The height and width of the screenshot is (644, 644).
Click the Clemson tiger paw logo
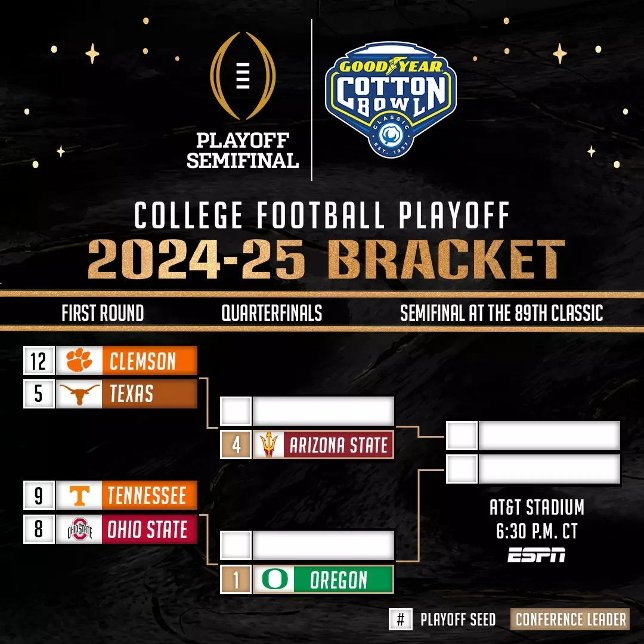click(x=79, y=361)
